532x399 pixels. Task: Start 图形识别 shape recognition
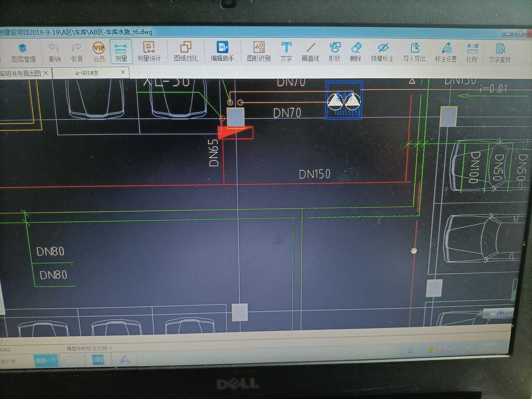tap(259, 52)
